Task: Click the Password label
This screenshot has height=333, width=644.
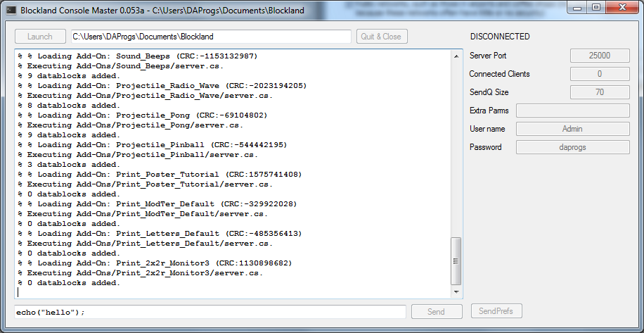Action: coord(486,147)
